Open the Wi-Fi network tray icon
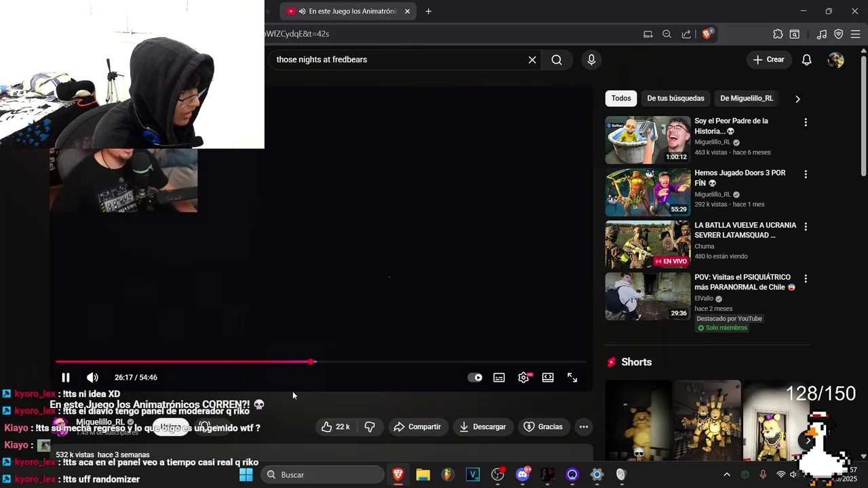 (781, 475)
